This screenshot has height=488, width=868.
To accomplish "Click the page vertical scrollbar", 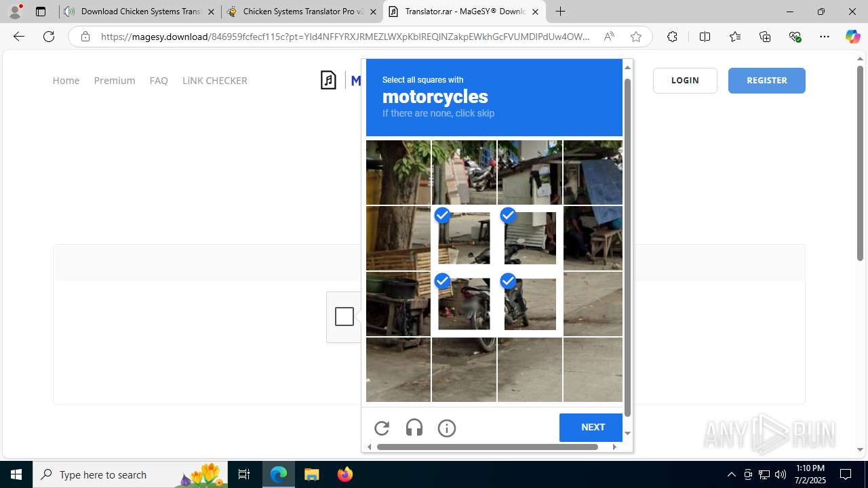I will (x=860, y=163).
